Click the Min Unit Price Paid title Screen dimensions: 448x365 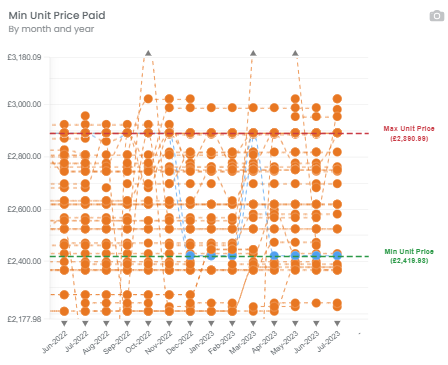57,15
